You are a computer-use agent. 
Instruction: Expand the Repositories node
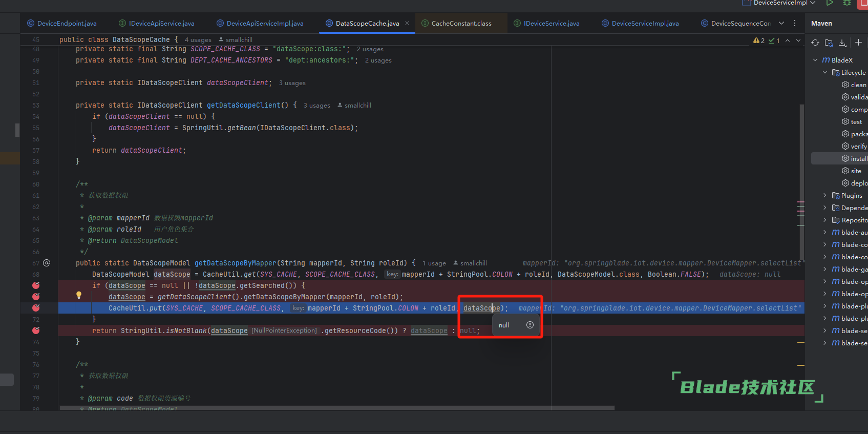pyautogui.click(x=825, y=220)
